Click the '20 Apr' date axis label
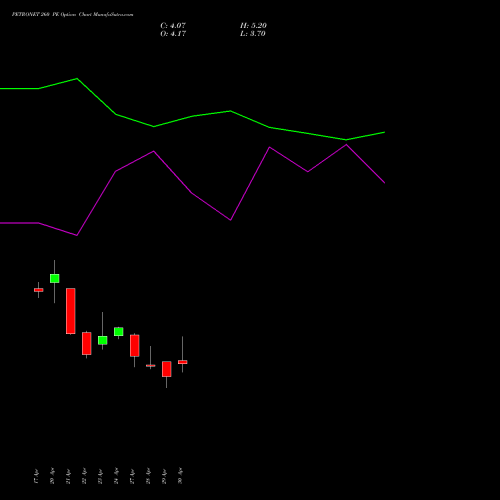 (x=52, y=476)
